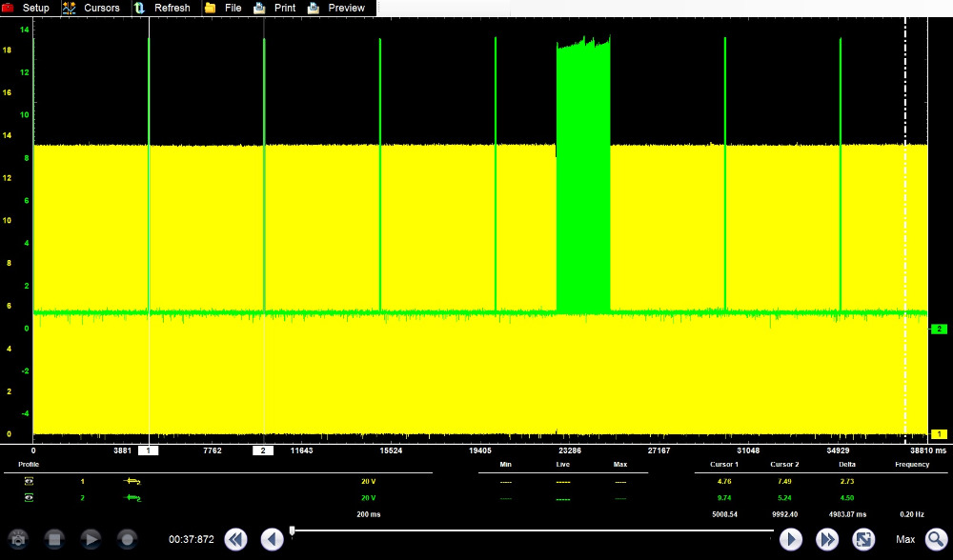Click the yellow channel 1 probe icon

coord(132,481)
